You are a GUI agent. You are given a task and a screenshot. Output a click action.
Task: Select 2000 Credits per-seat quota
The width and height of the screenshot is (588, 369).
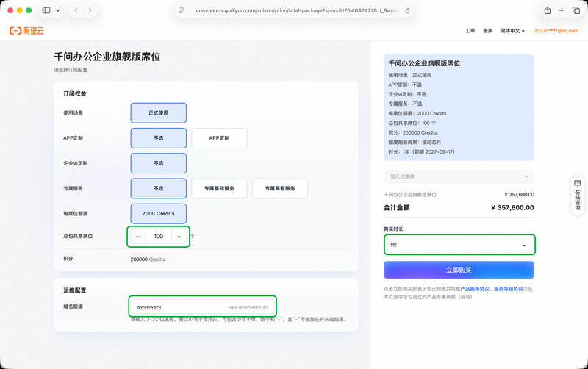(x=159, y=213)
